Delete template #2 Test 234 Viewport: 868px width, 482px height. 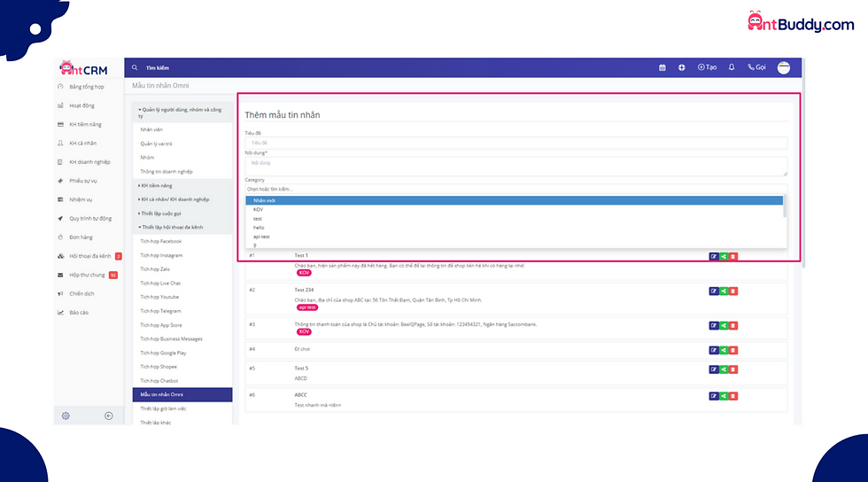[733, 291]
